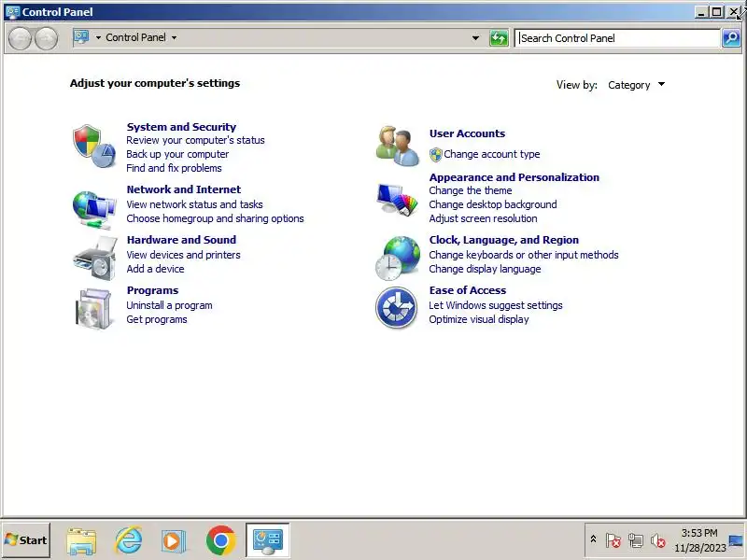Open Windows Media Player from the taskbar

coord(173,540)
